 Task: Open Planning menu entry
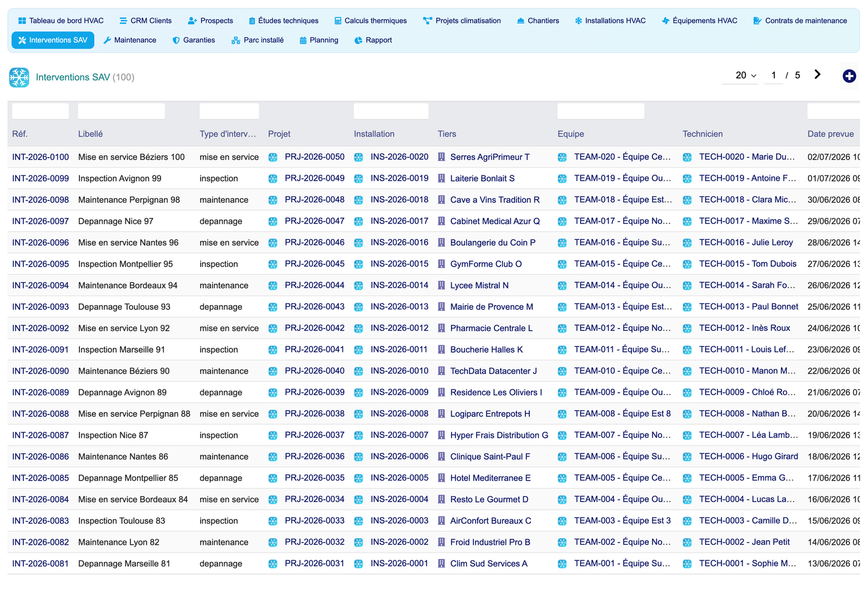coord(319,40)
